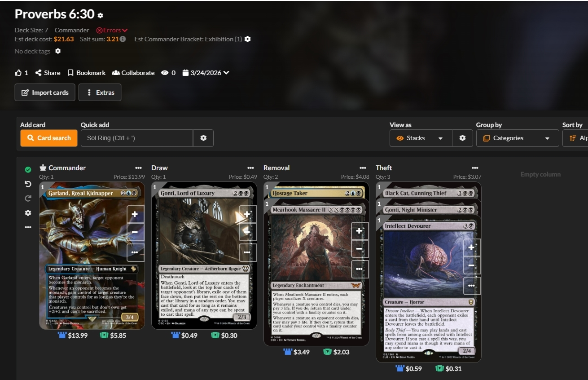
Task: Open the Collaborate option
Action: (x=133, y=73)
